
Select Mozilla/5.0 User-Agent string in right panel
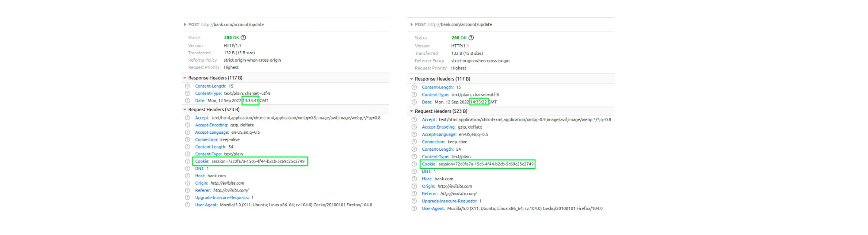click(525, 209)
